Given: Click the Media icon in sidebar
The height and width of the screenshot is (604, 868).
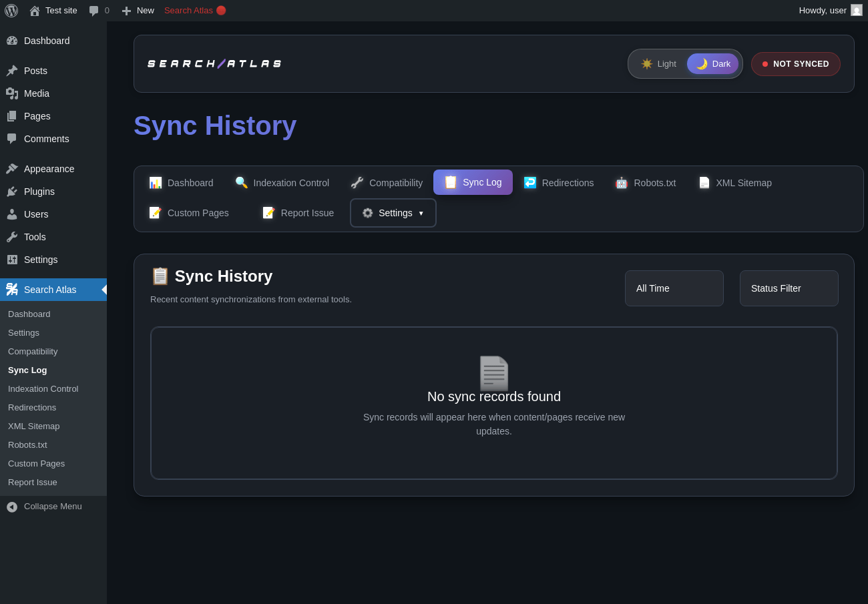Looking at the screenshot, I should click(x=12, y=93).
